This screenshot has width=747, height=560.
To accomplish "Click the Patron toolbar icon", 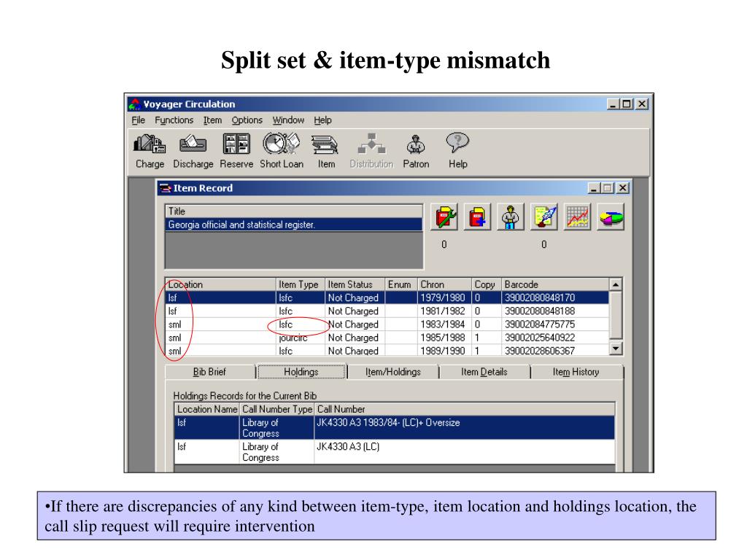I will [416, 144].
